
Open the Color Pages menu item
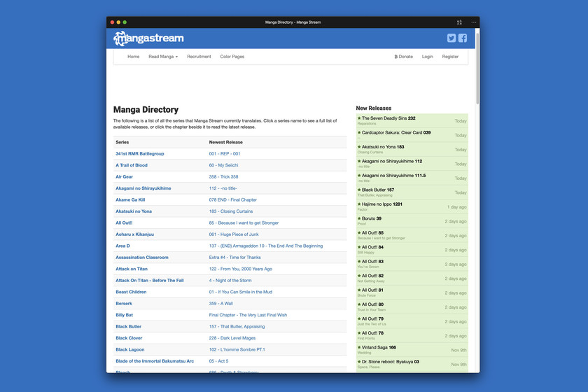pyautogui.click(x=232, y=57)
